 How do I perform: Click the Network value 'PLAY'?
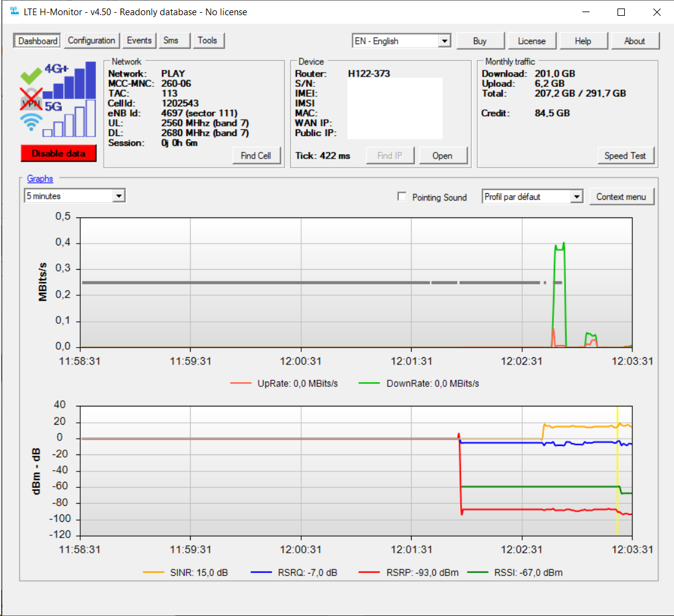pyautogui.click(x=173, y=74)
